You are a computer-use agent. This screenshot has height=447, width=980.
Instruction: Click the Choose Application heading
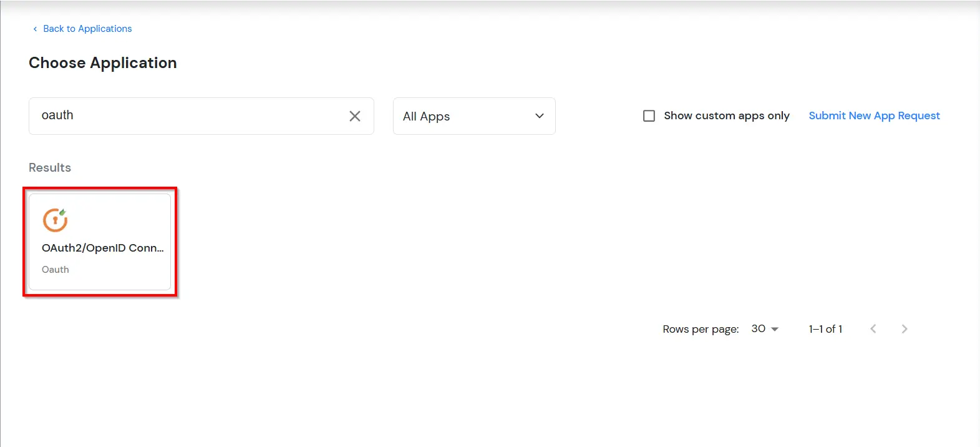103,63
